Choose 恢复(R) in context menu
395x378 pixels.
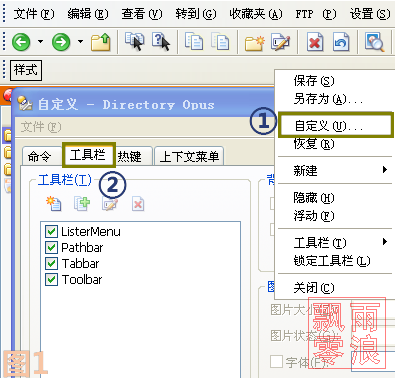point(334,144)
